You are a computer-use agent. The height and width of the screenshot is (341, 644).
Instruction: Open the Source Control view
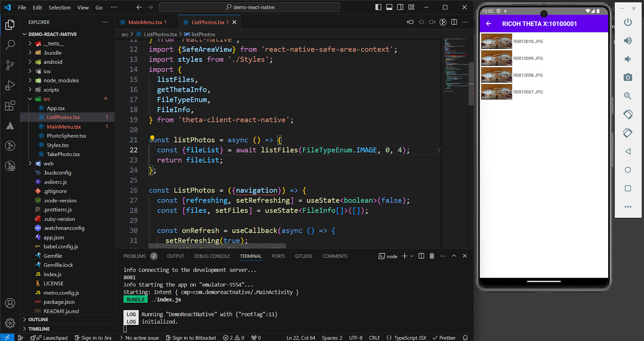(x=10, y=65)
